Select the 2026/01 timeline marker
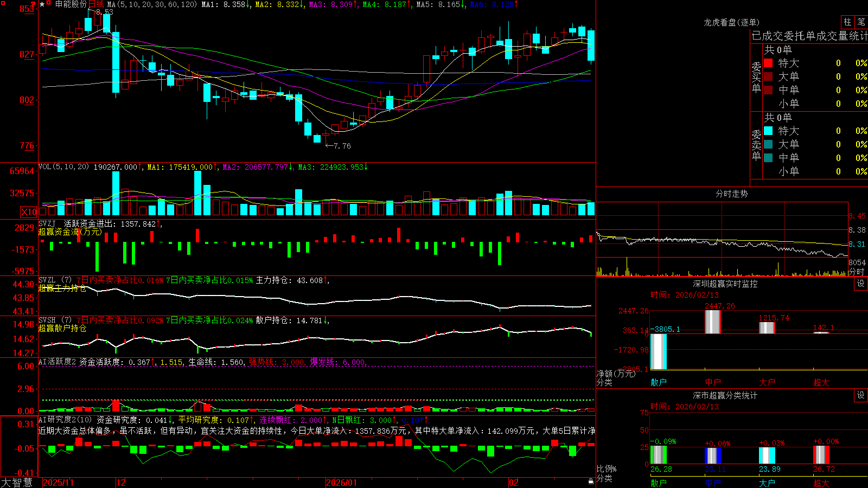868x488 pixels. [341, 483]
